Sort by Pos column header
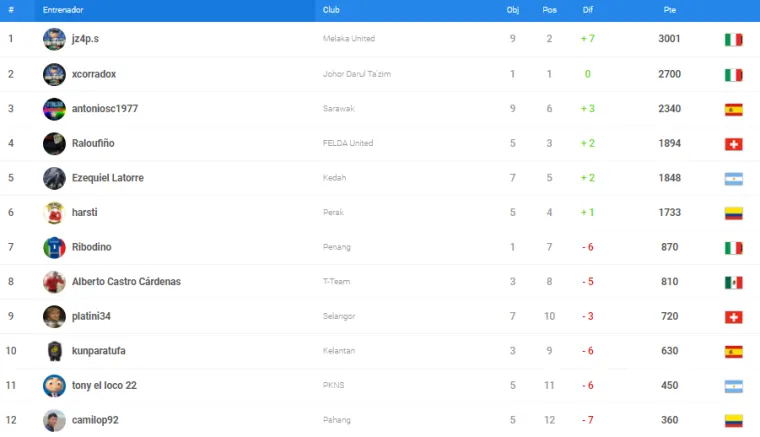Viewport: 760px width, 437px height. pos(549,10)
